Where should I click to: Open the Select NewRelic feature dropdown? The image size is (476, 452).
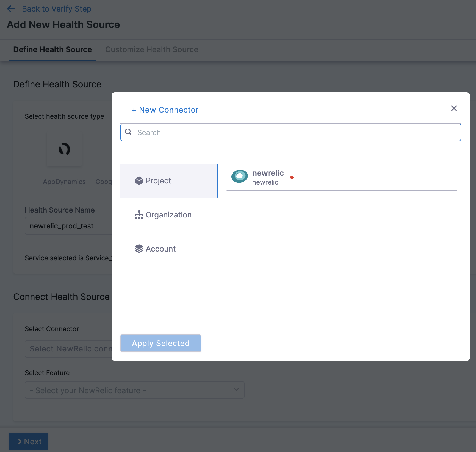(134, 390)
